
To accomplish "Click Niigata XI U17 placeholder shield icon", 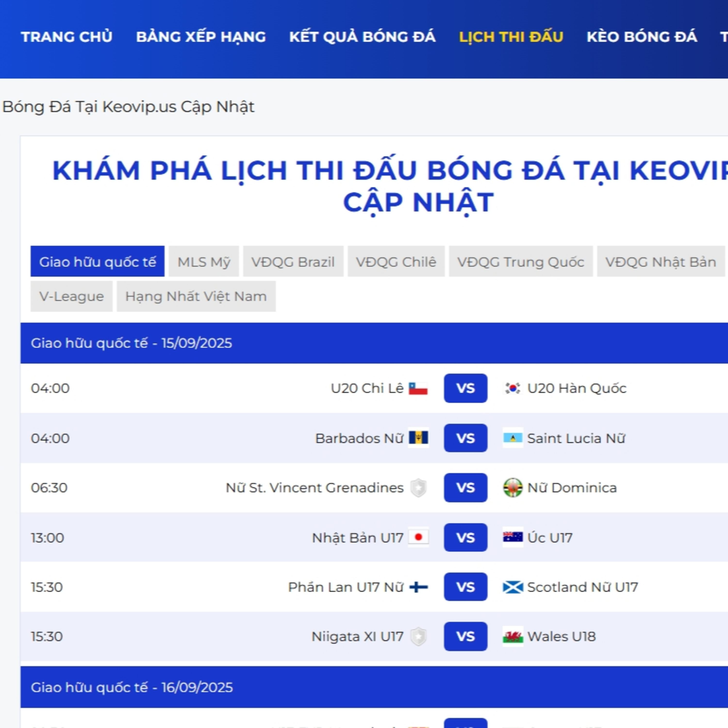I will point(418,637).
